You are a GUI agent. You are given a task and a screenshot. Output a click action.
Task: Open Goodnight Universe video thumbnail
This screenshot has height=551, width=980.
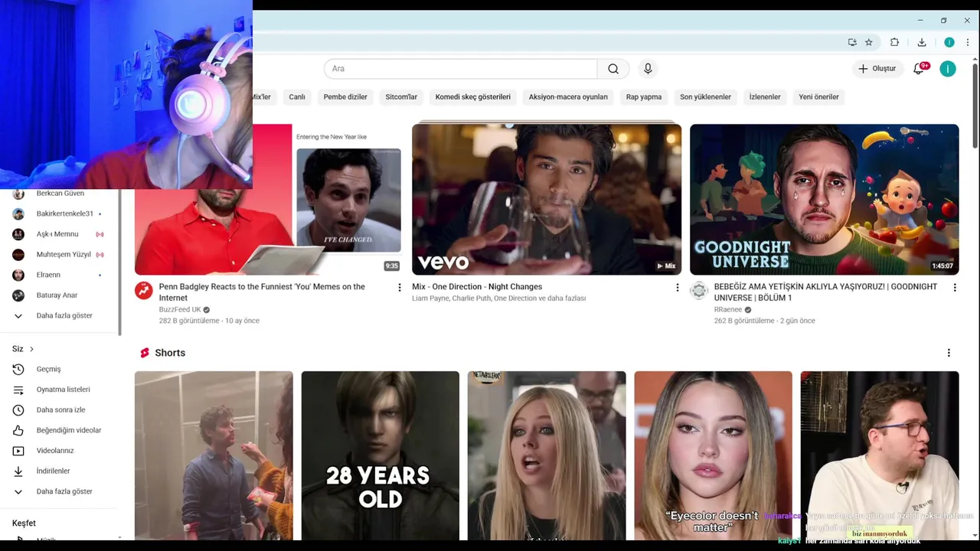tap(824, 199)
